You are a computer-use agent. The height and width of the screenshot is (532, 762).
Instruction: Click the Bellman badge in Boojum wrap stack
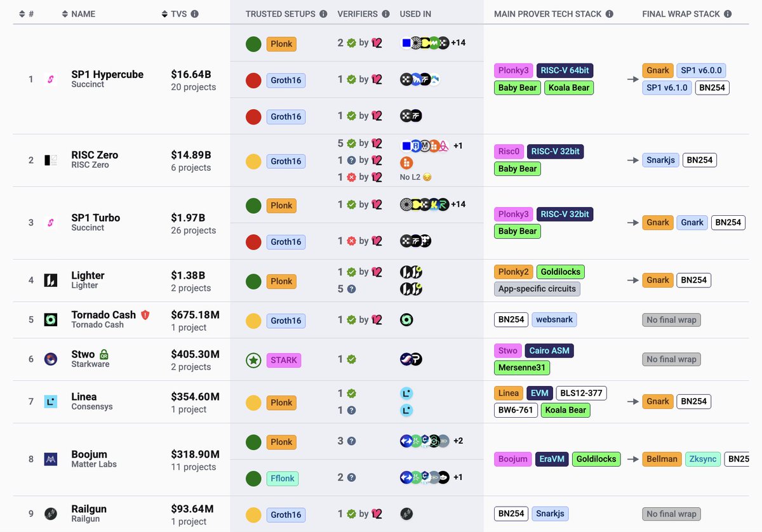[x=662, y=459]
